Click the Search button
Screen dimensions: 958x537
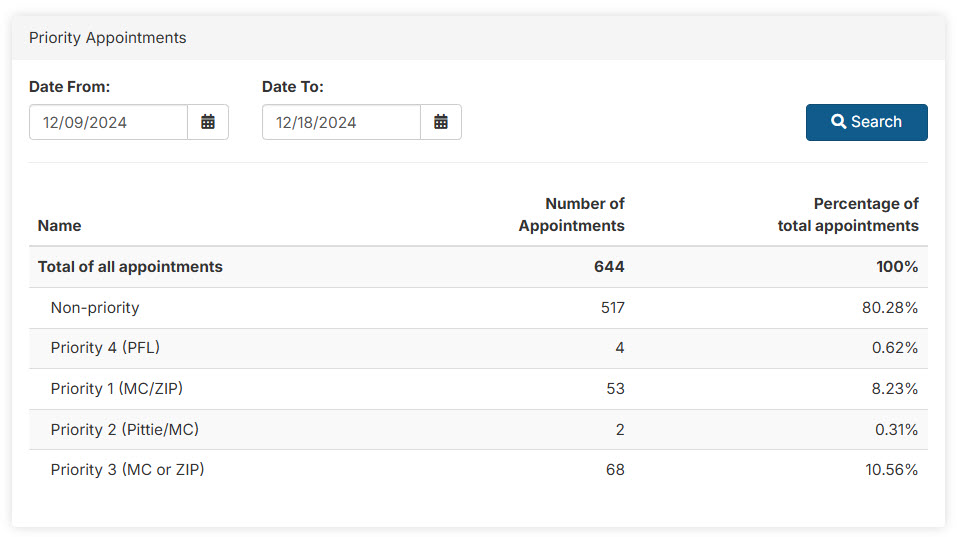pyautogui.click(x=866, y=122)
